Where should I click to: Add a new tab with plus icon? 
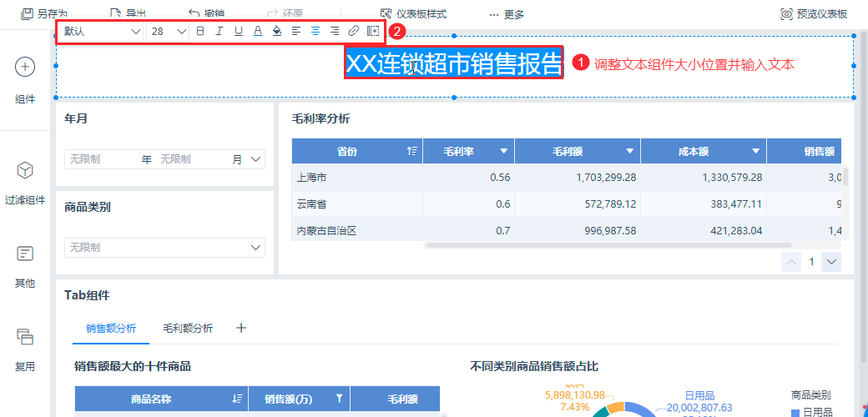(x=241, y=328)
